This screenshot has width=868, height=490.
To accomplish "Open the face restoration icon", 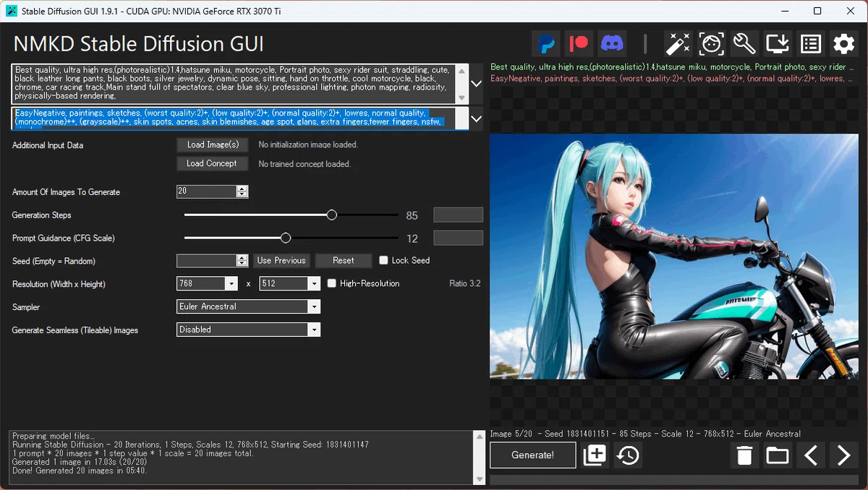I will 712,44.
